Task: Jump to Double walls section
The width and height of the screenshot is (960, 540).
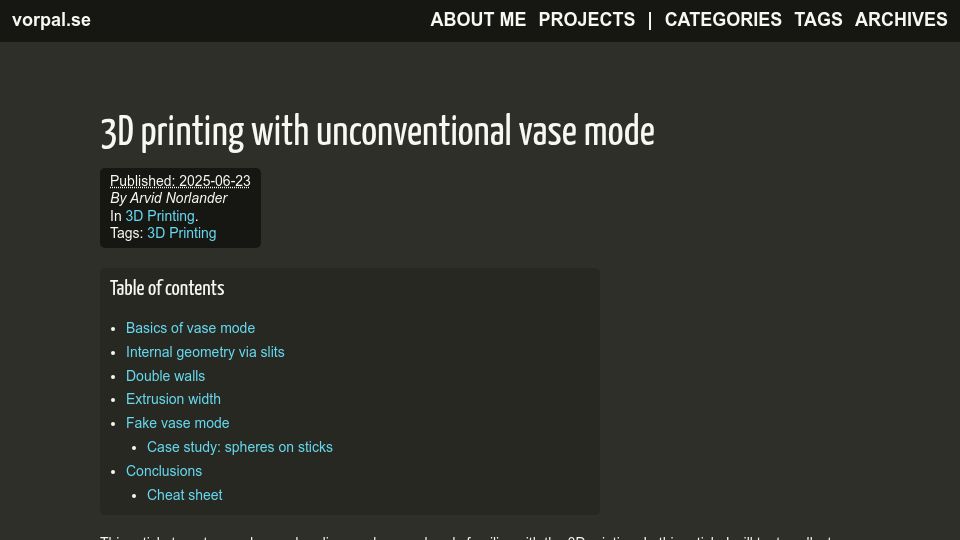Action: 165,376
